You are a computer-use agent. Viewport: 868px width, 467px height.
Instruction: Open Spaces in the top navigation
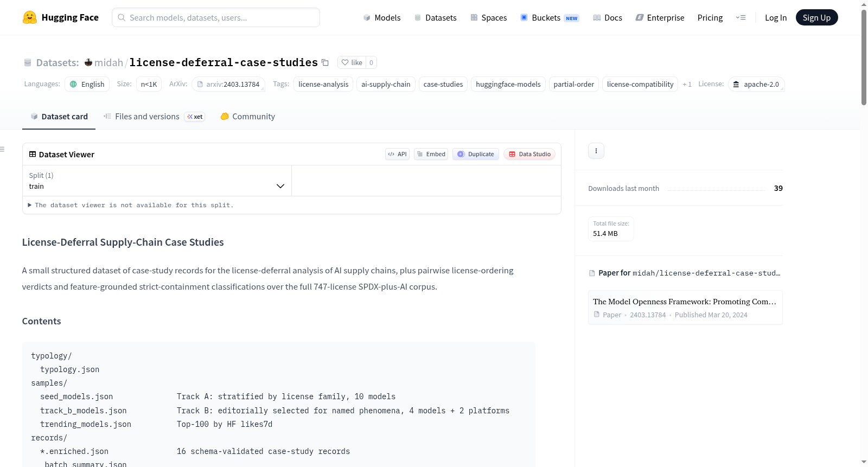tap(488, 17)
